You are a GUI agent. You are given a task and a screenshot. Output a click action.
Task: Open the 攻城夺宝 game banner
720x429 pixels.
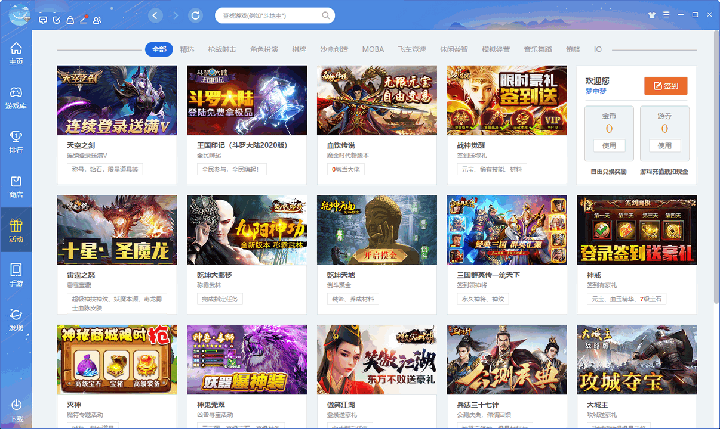pos(637,360)
